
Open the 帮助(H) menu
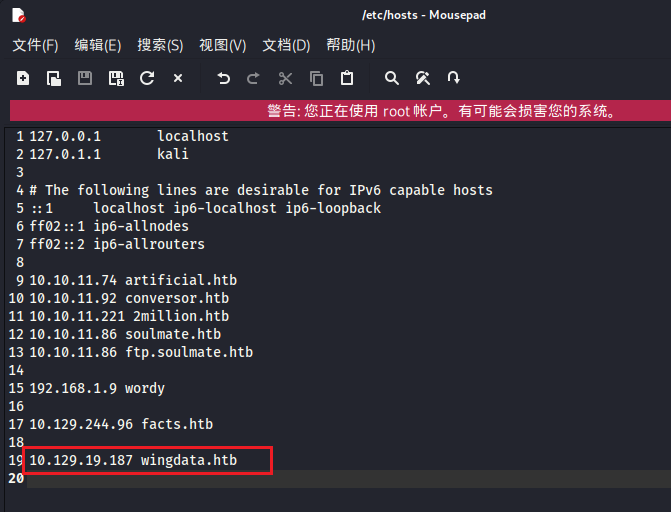(x=350, y=45)
